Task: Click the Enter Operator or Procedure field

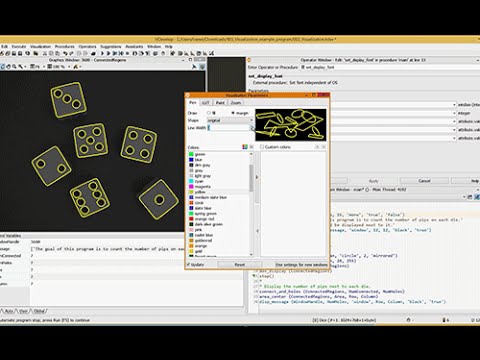Action: click(390, 67)
